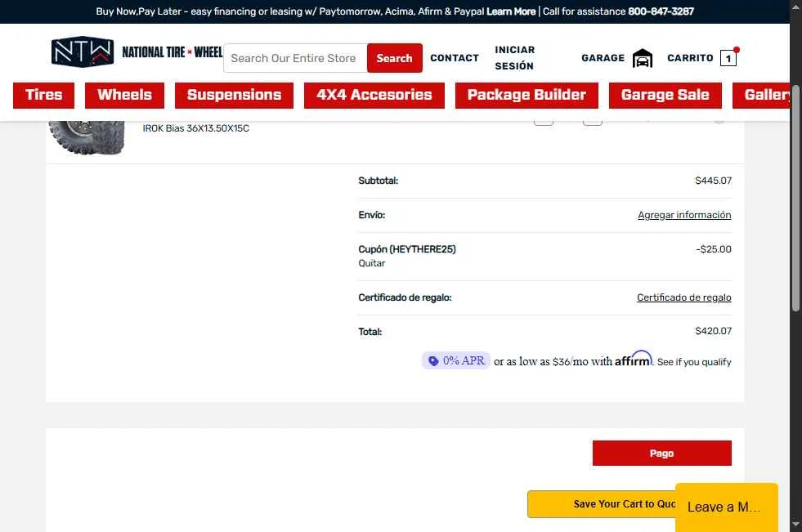Viewport: 802px width, 532px height.
Task: Open the Garage Sale menu
Action: pos(665,95)
